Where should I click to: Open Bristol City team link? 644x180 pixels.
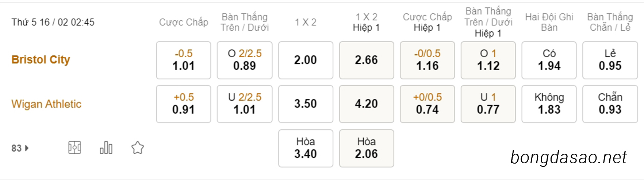[41, 60]
